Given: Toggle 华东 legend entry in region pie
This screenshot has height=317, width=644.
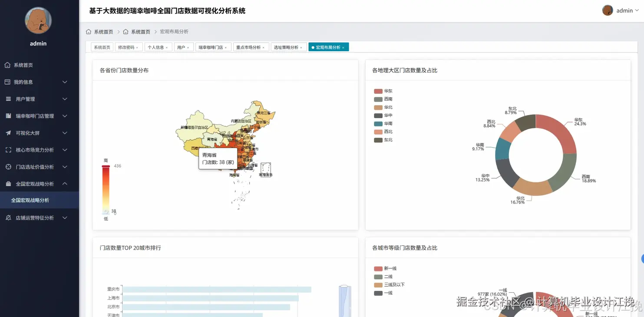Looking at the screenshot, I should [383, 91].
